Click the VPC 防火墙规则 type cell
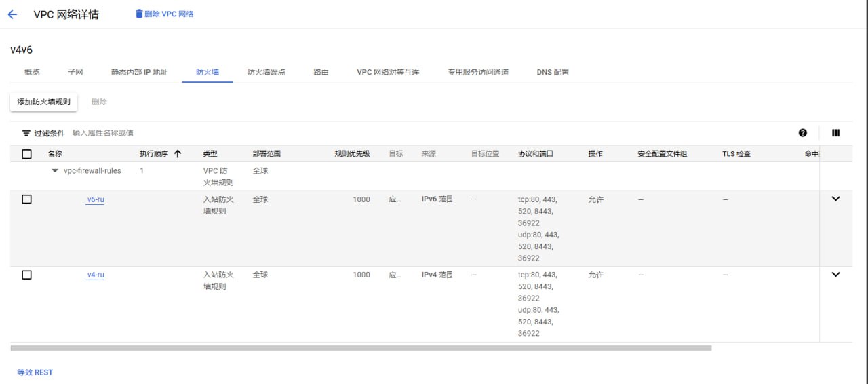Viewport: 868px width, 384px height. 218,176
